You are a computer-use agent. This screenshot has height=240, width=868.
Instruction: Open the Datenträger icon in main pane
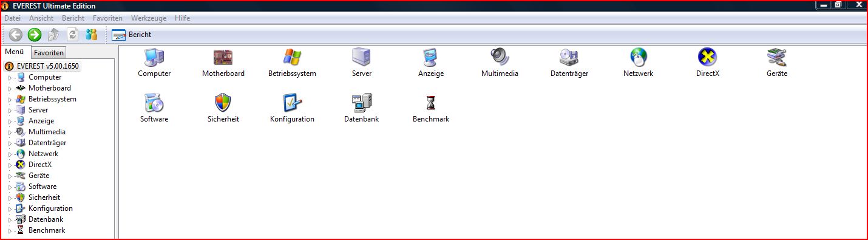click(x=569, y=57)
